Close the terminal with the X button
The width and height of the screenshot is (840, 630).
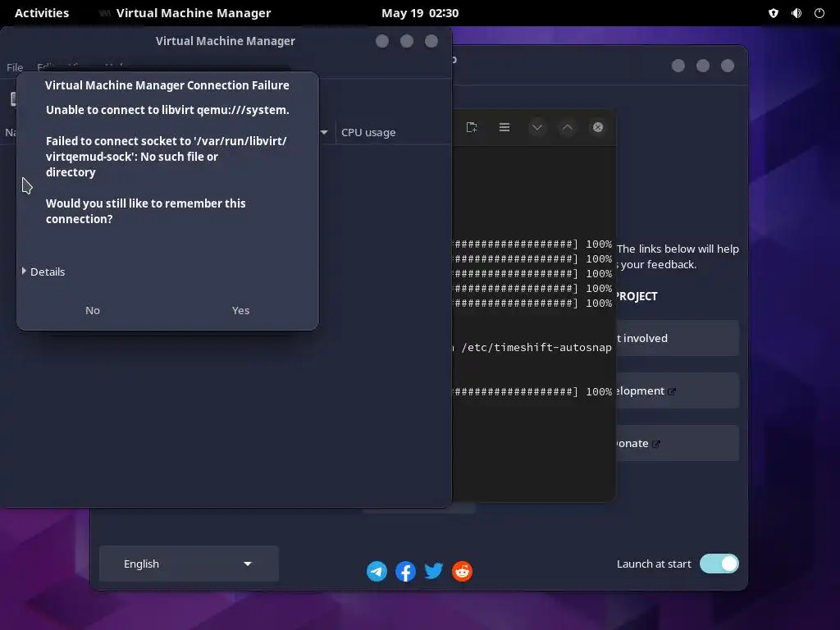pos(598,127)
